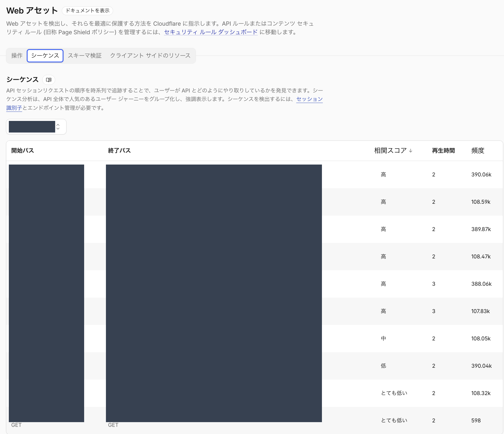This screenshot has height=434, width=504.
Task: Select the row with frequency 108.32k
Action: tap(254, 393)
